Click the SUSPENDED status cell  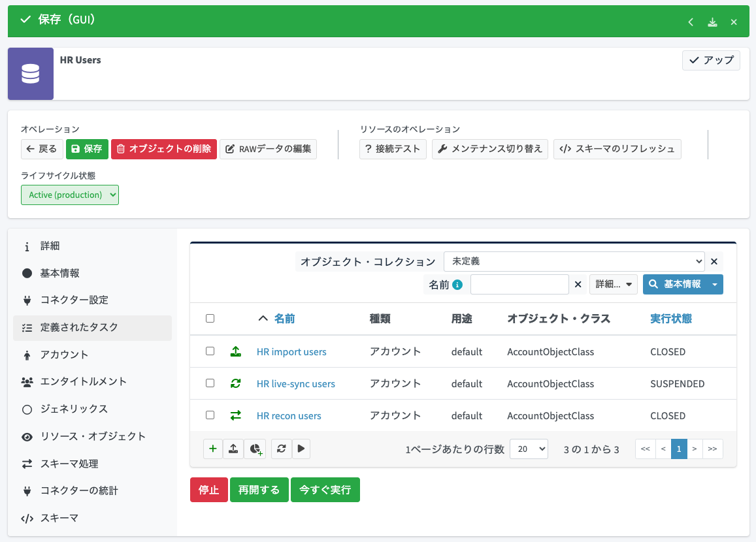tap(677, 383)
